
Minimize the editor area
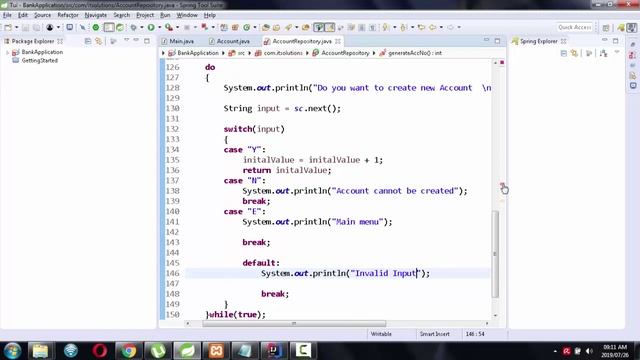(487, 40)
